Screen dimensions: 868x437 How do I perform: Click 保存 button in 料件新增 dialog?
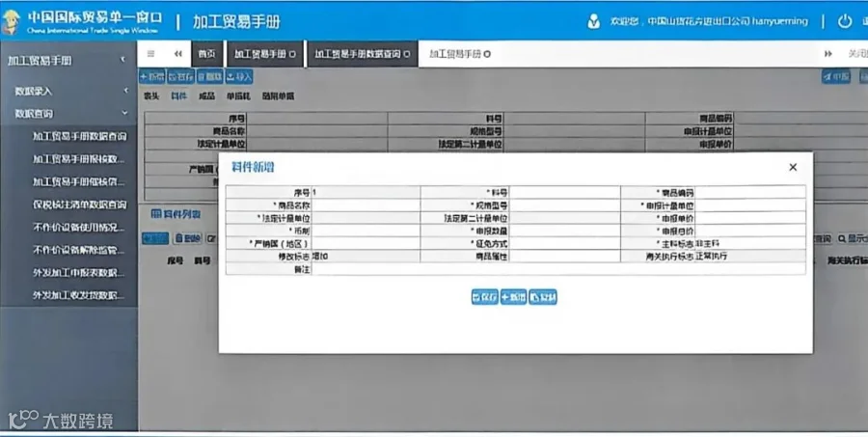pos(484,297)
